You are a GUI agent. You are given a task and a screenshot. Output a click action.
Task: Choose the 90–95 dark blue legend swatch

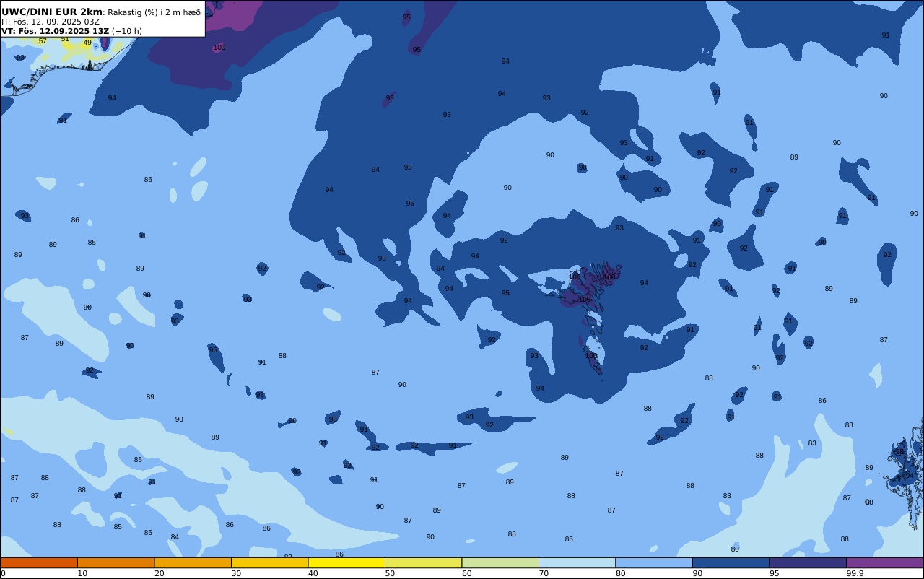tap(731, 562)
